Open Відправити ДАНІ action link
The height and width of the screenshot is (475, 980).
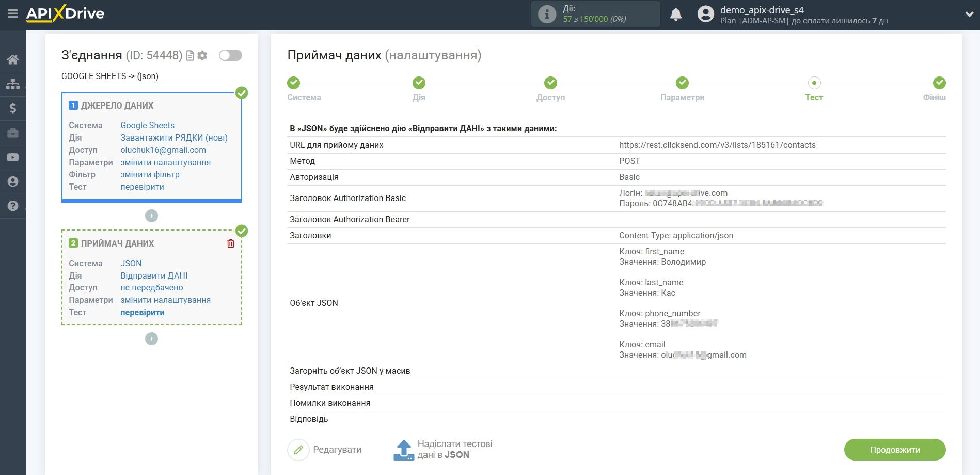pos(154,275)
